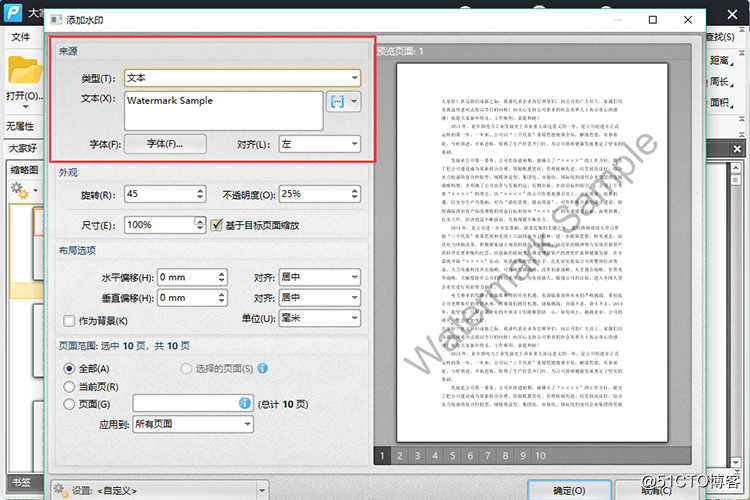The width and height of the screenshot is (750, 500).
Task: Enable the 作为背景(K) checkbox
Action: tap(69, 321)
